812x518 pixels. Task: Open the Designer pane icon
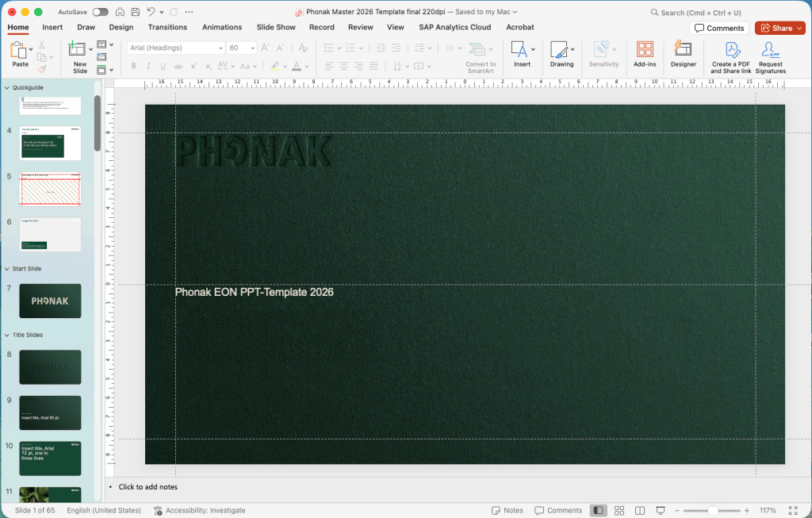coord(683,48)
